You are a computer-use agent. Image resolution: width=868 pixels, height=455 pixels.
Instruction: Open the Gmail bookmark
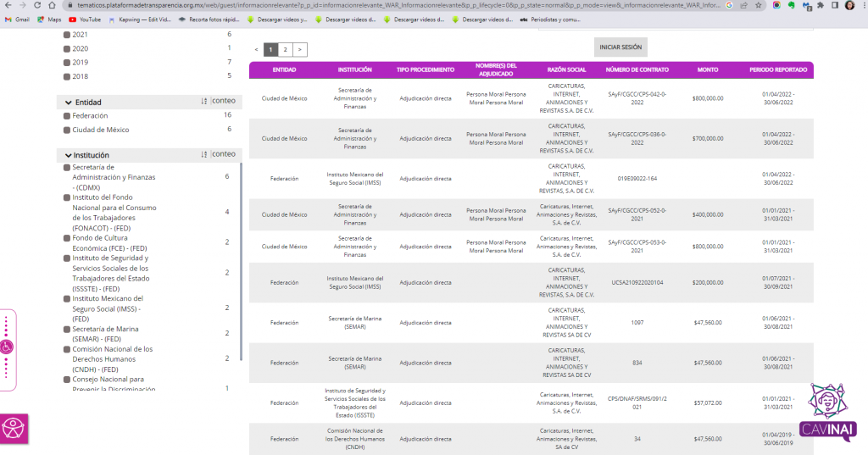(17, 19)
